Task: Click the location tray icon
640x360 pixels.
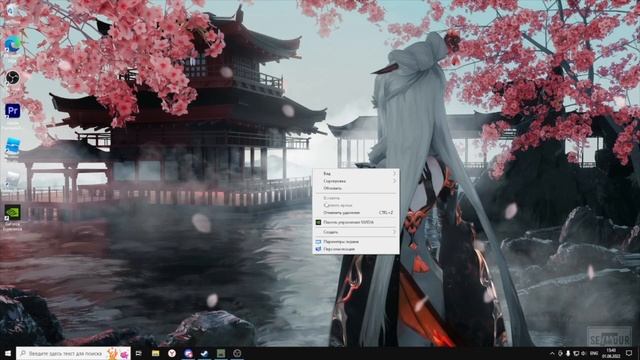Action: click(560, 353)
